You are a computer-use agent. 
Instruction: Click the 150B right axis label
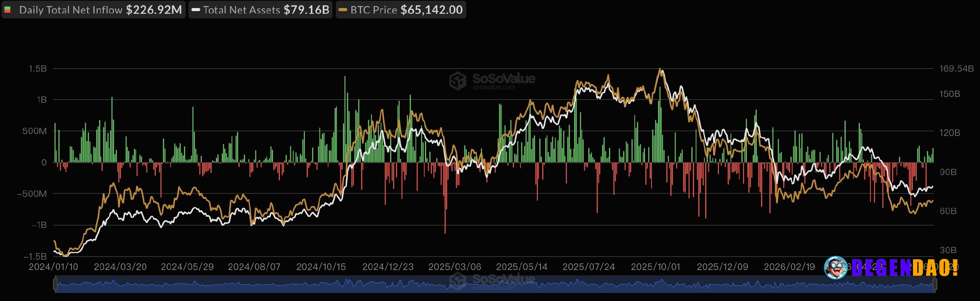[x=950, y=94]
